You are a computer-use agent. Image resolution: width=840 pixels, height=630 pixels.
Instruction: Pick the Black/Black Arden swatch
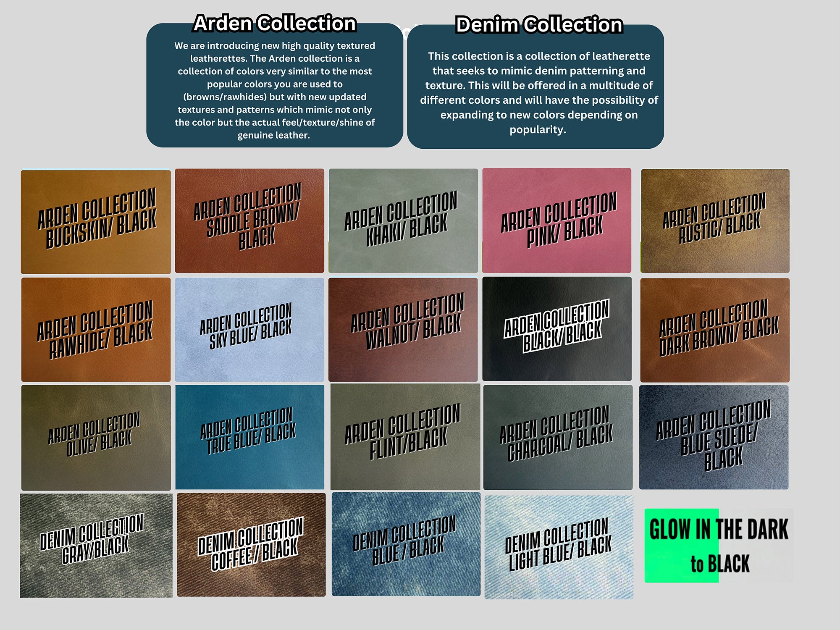(x=556, y=329)
